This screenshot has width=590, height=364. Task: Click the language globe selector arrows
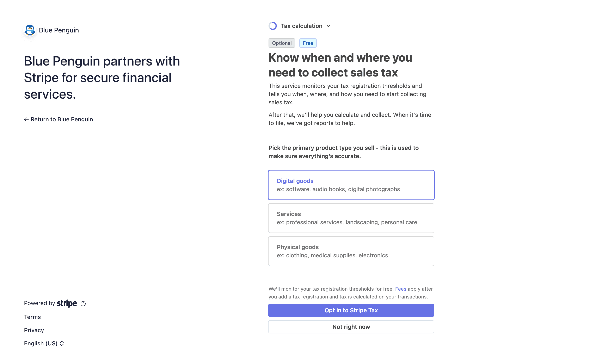[62, 343]
